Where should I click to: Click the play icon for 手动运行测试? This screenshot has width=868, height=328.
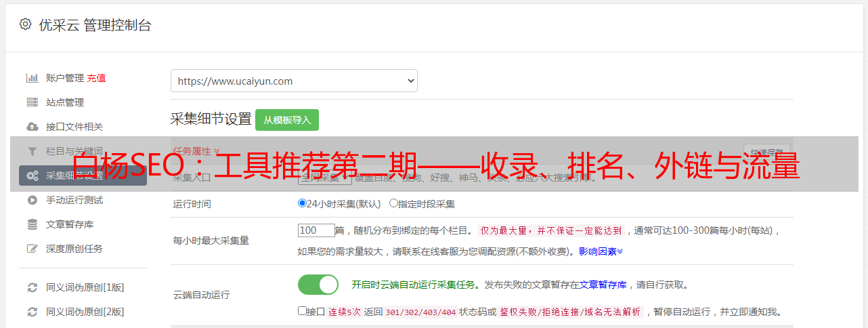[32, 200]
